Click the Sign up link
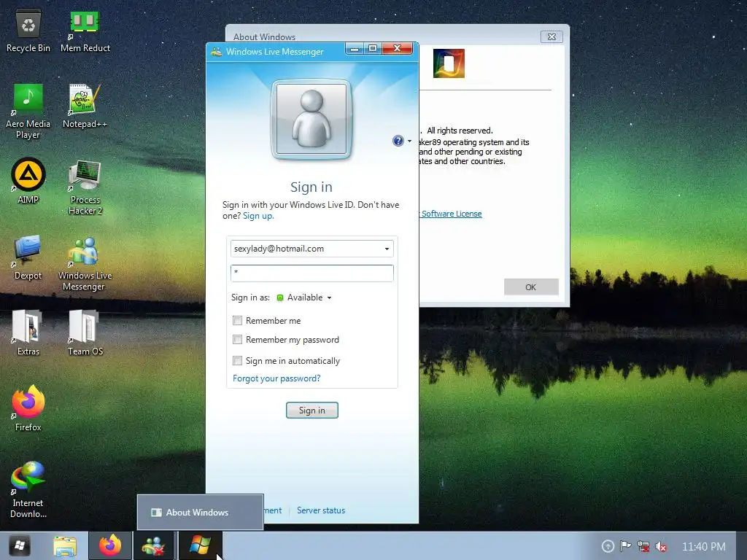The width and height of the screenshot is (747, 560). 258,216
